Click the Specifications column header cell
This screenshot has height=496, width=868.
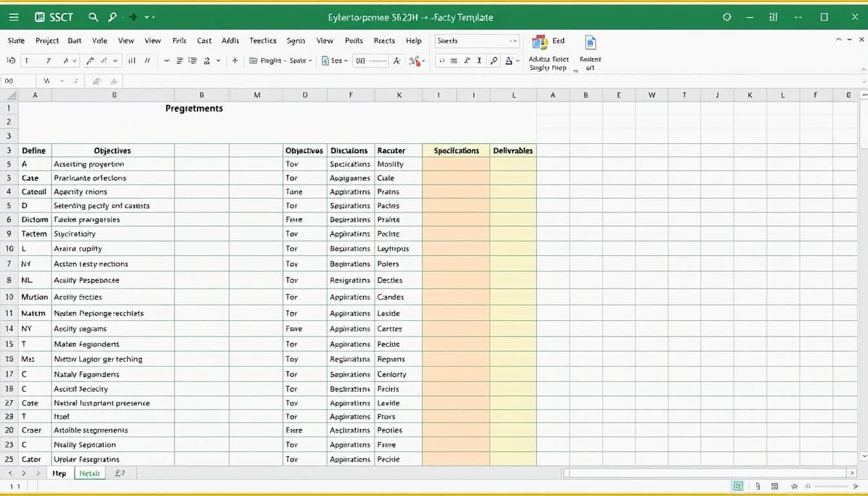click(x=456, y=150)
